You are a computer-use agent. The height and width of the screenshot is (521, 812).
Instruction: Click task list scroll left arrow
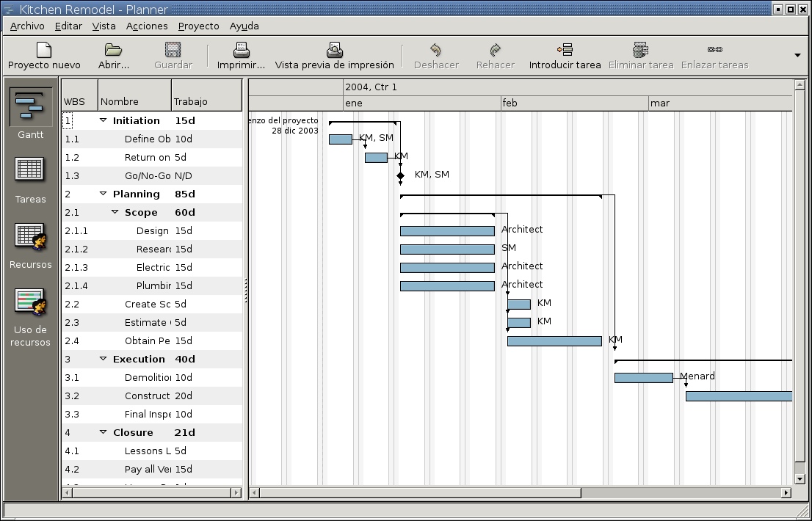click(67, 492)
